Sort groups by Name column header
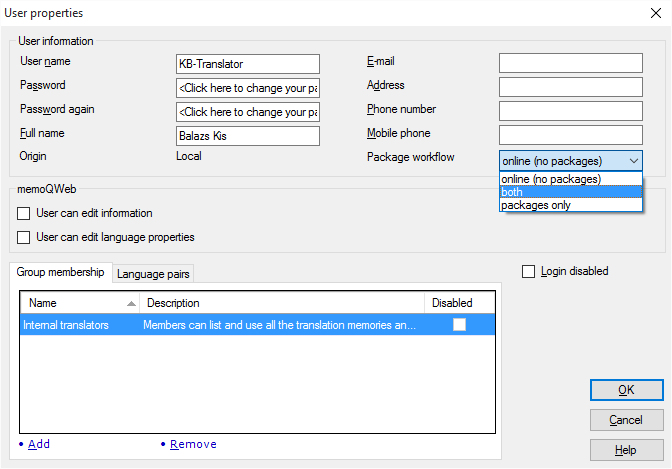Image resolution: width=672 pixels, height=469 pixels. [78, 303]
